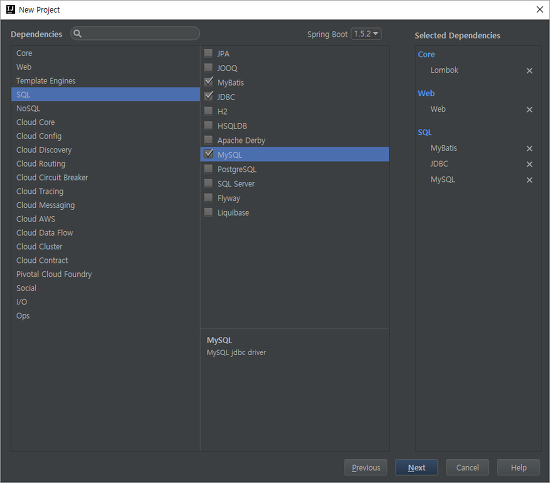Select the Cloud Config category
Screen dimensions: 550x483
pos(105,136)
